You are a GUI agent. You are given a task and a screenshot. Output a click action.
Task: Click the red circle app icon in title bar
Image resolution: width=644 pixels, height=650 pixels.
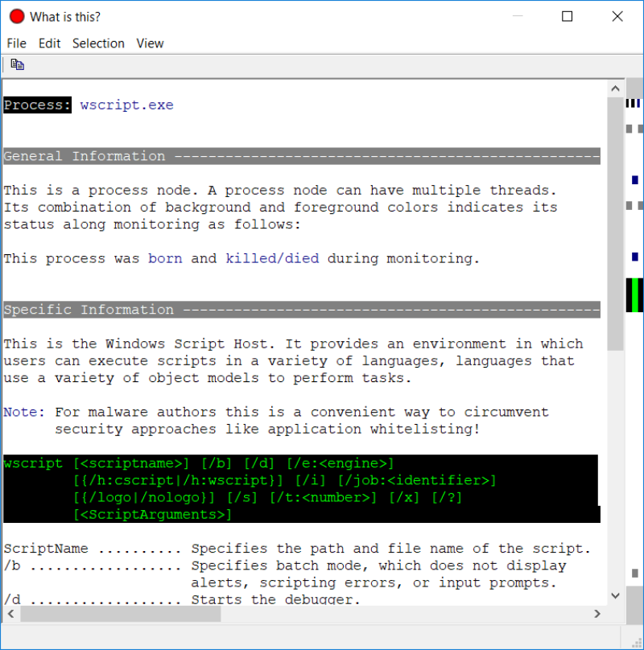17,16
